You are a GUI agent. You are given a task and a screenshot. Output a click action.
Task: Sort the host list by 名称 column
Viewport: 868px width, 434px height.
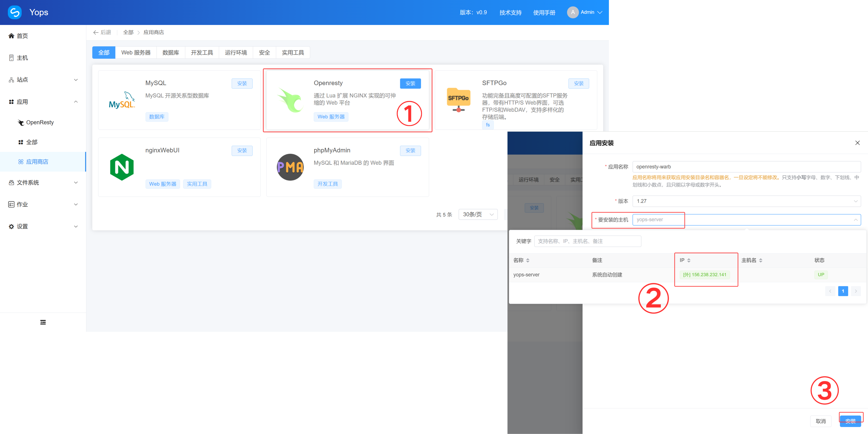pyautogui.click(x=527, y=260)
